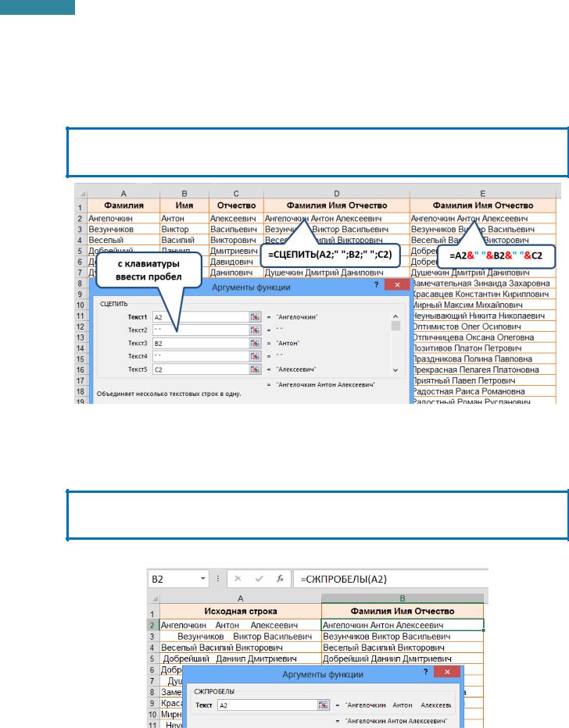Click the Исходная строка header cell

241,611
